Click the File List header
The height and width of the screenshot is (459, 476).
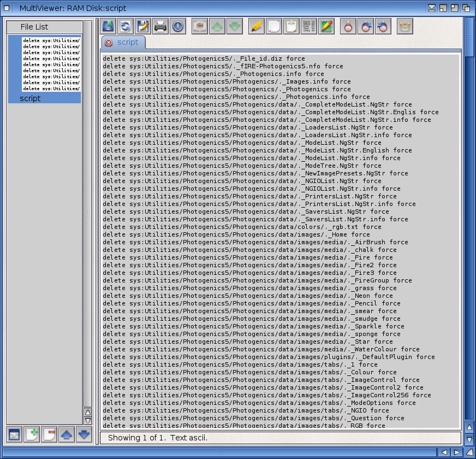click(x=44, y=27)
